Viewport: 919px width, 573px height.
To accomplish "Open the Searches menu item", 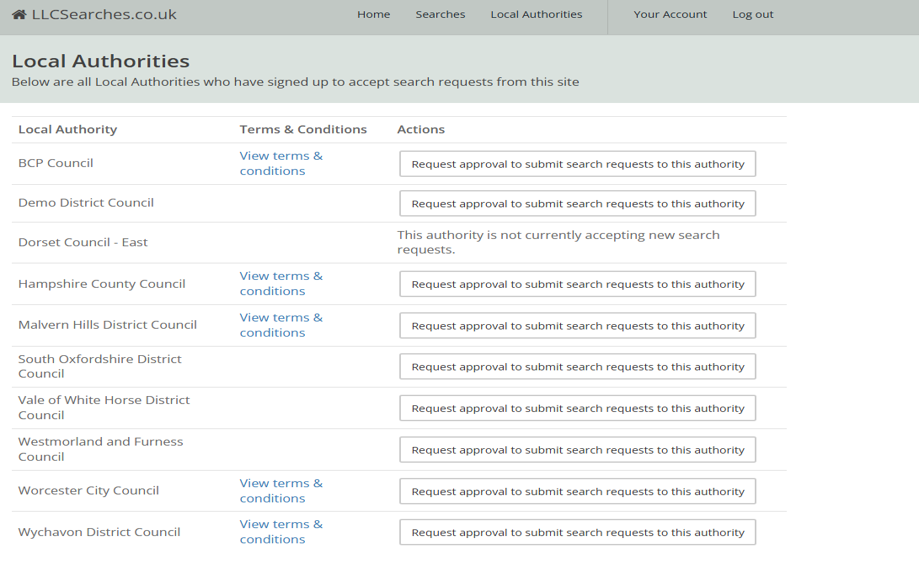I will tap(440, 15).
